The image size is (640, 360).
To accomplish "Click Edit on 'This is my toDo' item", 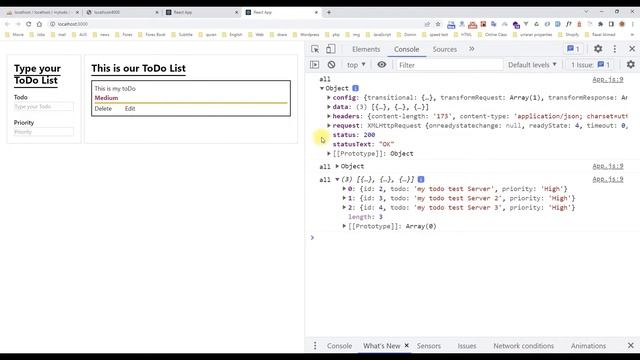I will click(130, 109).
